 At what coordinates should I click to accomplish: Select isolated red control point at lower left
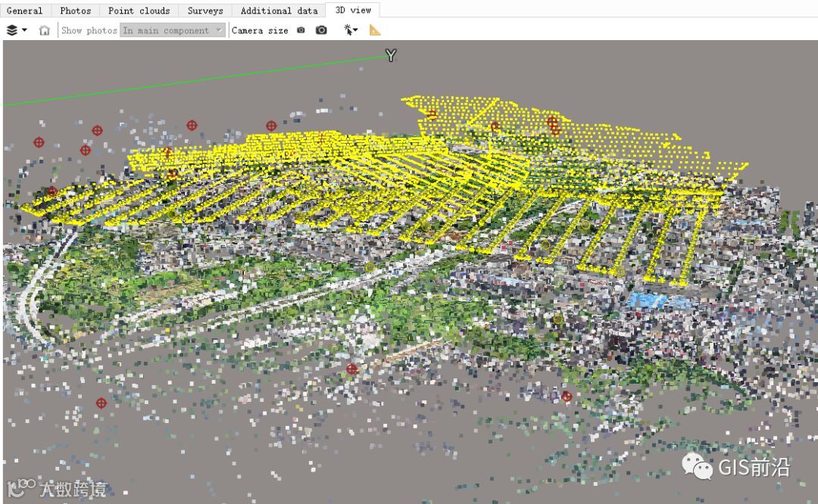point(101,403)
